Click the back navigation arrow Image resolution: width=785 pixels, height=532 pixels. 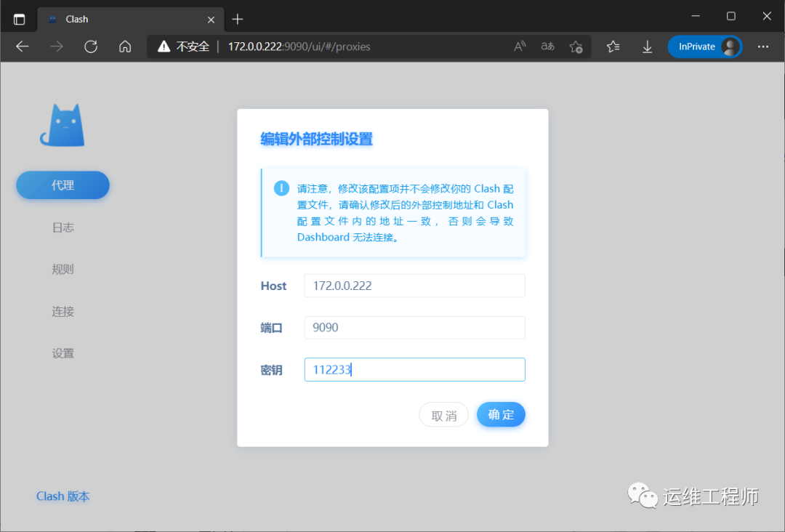coord(22,46)
